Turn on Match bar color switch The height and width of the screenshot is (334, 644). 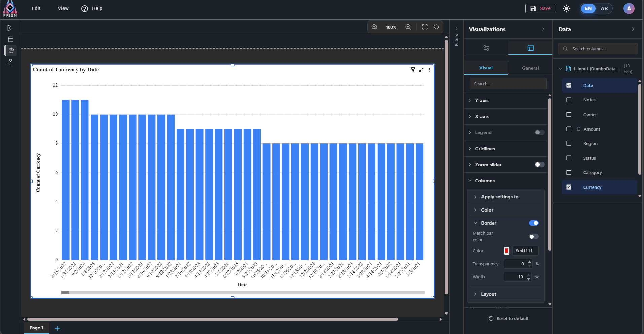point(534,237)
